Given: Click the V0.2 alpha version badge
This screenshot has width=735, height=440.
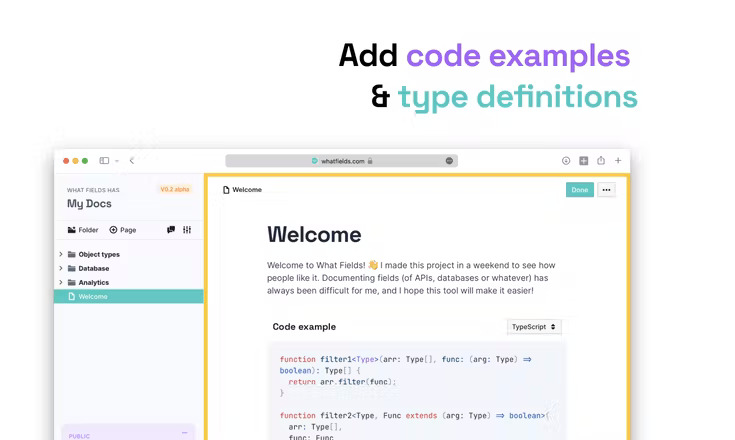Looking at the screenshot, I should 175,189.
